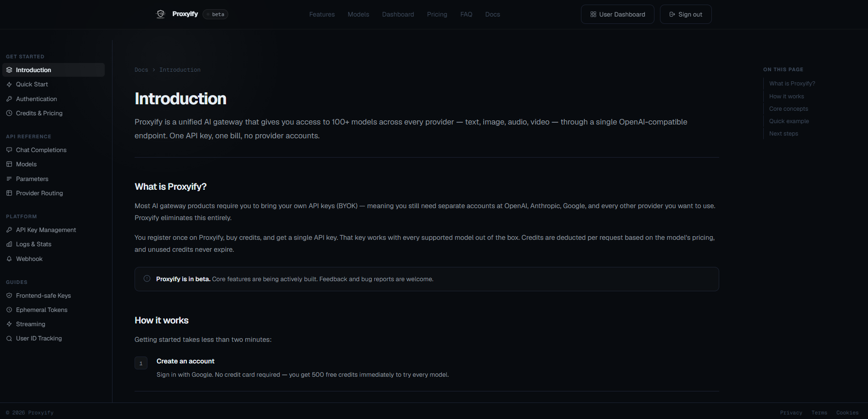Open the Terms footer link
The image size is (868, 419).
819,413
